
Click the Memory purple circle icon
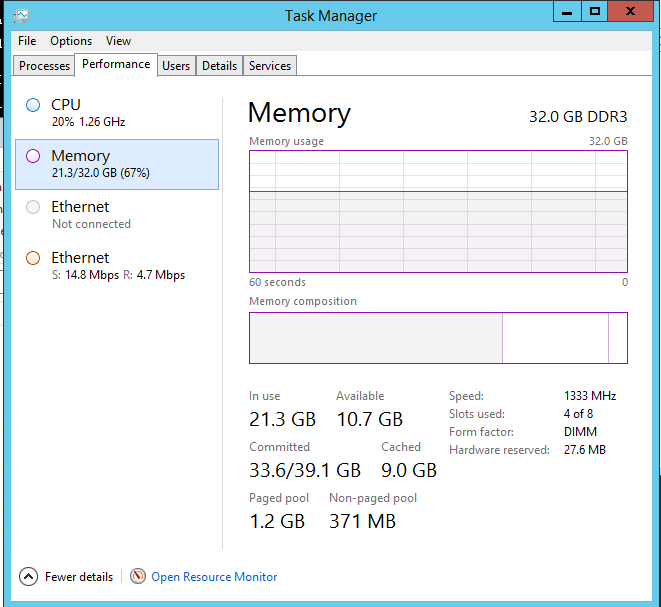pyautogui.click(x=33, y=156)
